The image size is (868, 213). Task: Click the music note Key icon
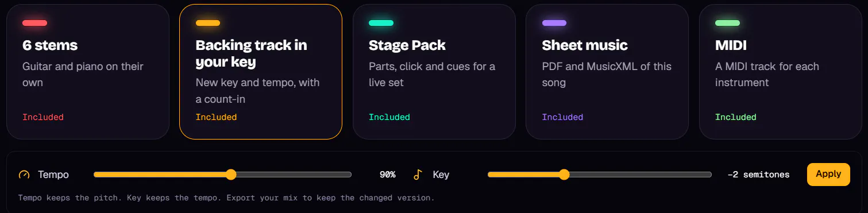click(418, 175)
